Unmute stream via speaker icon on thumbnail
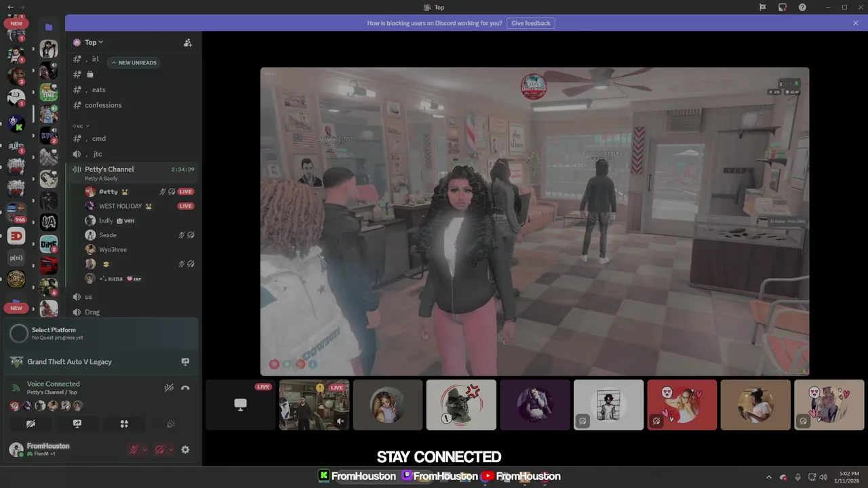 [340, 421]
